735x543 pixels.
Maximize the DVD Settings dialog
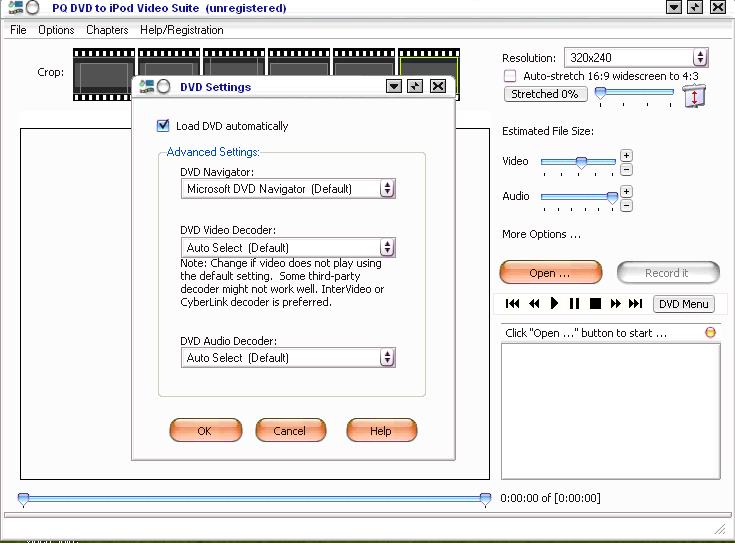pos(415,86)
